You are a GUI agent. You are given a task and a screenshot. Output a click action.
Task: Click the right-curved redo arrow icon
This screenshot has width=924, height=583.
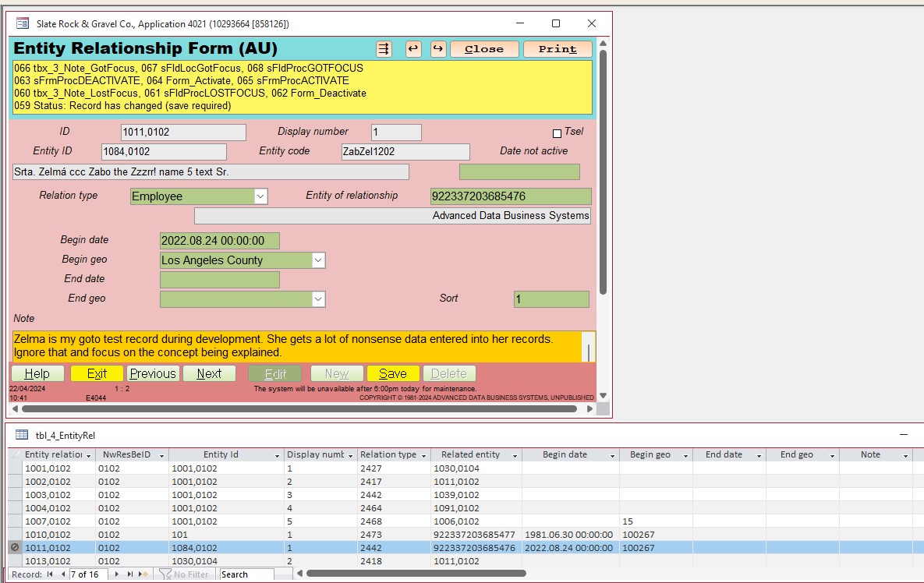[438, 49]
